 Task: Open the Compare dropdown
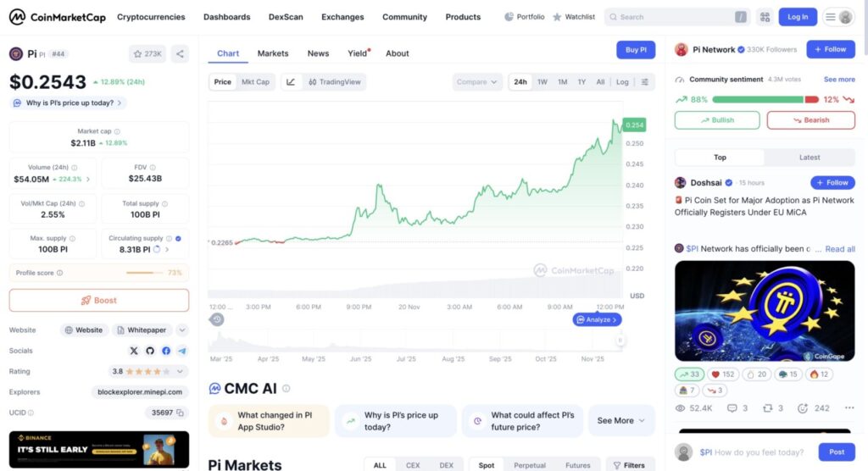pos(478,82)
